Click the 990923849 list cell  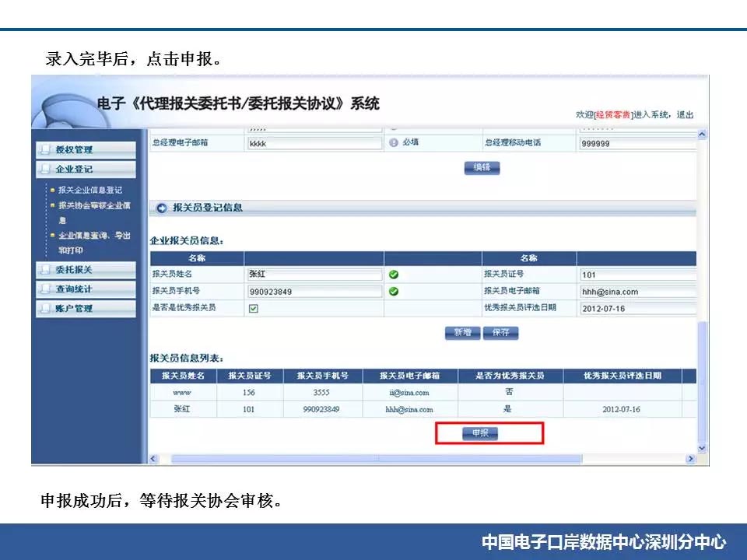pos(321,410)
